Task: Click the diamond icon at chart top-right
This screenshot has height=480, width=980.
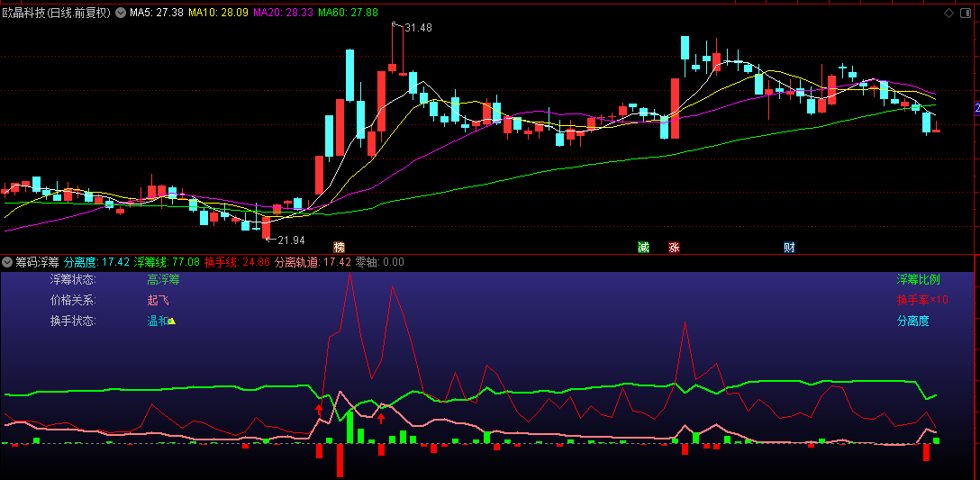Action: click(948, 13)
